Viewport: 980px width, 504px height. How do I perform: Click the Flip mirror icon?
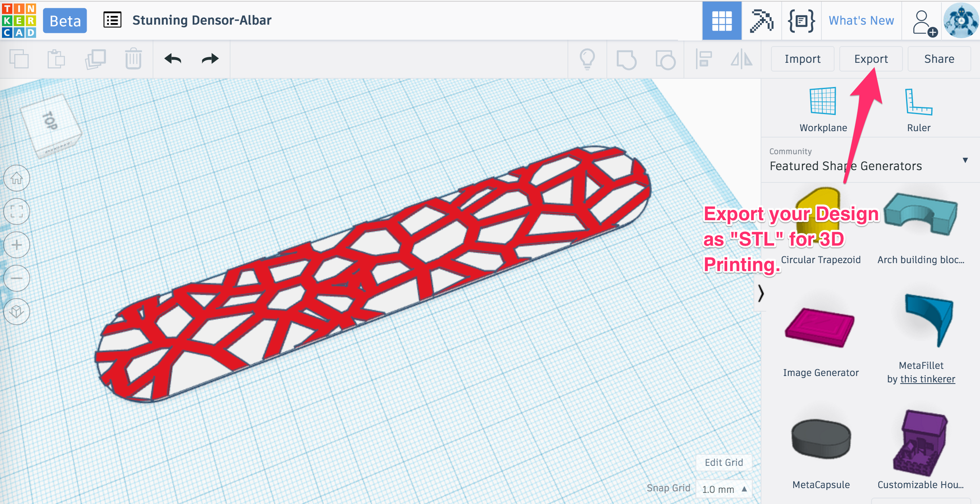tap(742, 59)
